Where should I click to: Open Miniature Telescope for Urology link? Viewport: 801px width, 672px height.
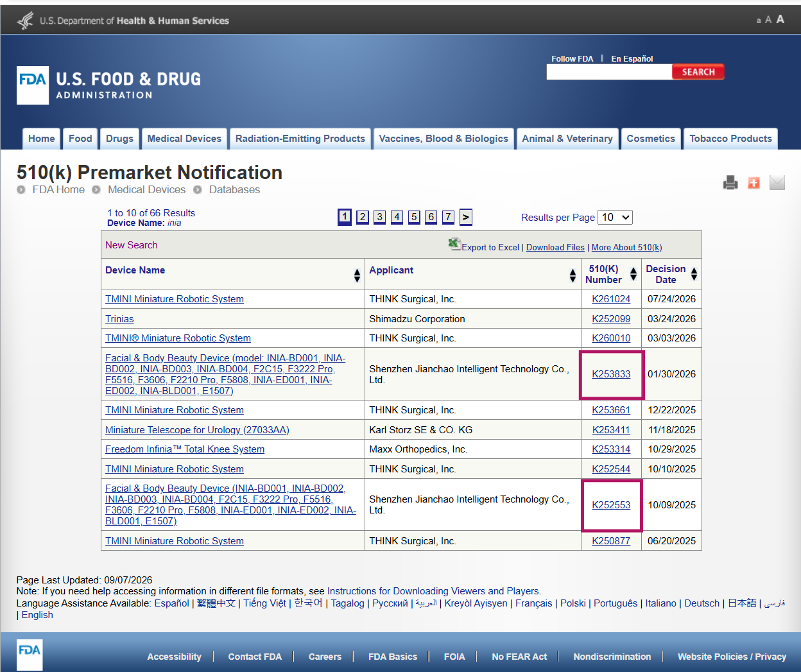197,430
